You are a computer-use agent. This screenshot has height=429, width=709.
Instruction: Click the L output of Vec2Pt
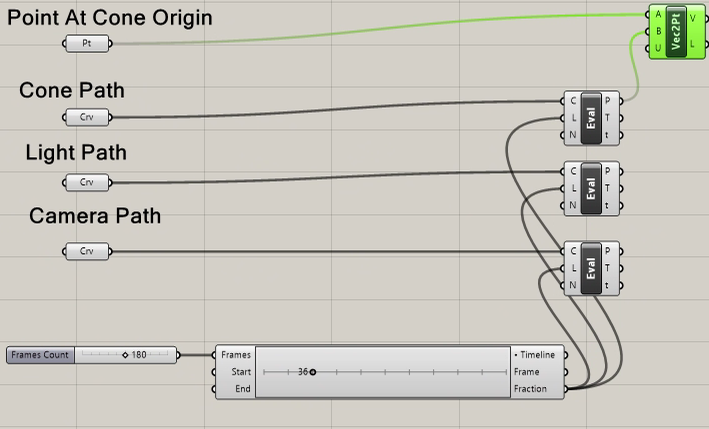tap(693, 43)
